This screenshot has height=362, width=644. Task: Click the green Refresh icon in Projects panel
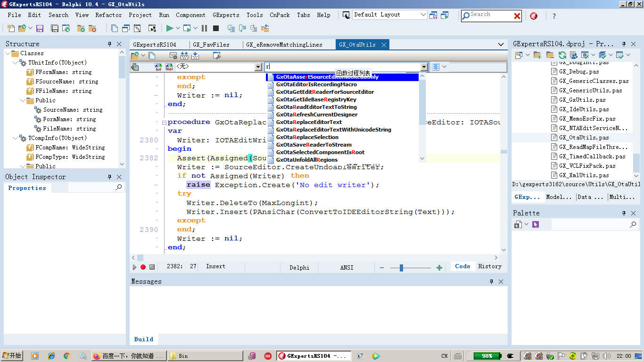coord(562,55)
